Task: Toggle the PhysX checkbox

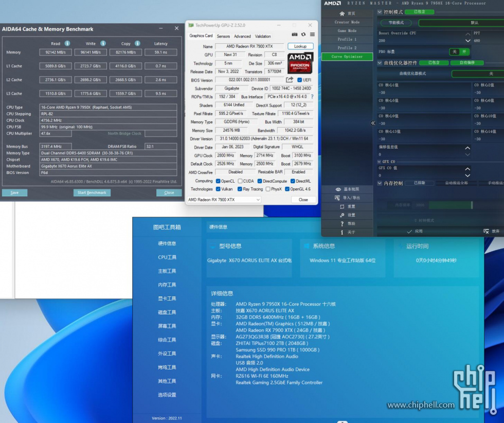Action: pyautogui.click(x=268, y=189)
